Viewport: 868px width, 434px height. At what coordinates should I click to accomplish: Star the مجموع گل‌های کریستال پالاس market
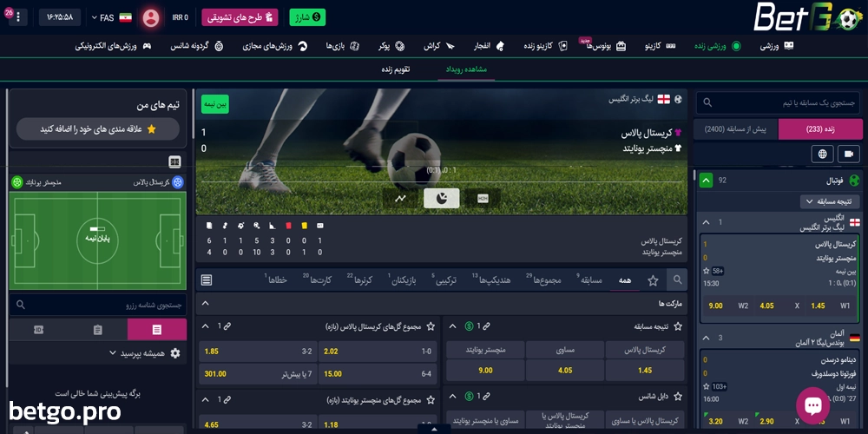pos(431,326)
